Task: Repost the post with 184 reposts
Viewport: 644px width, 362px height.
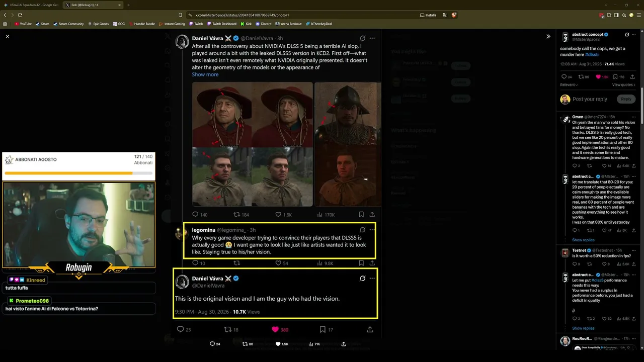Action: [x=241, y=215]
